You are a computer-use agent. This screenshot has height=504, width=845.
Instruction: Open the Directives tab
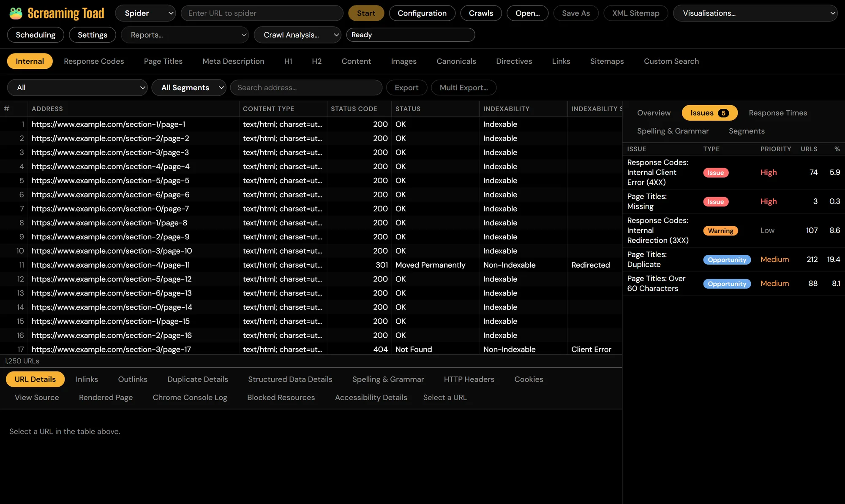pos(514,61)
